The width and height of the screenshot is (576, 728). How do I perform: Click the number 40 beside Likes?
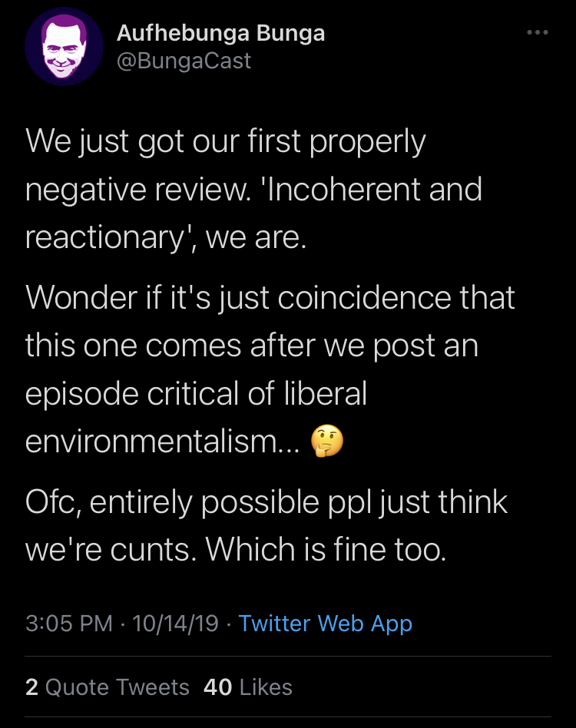(218, 687)
